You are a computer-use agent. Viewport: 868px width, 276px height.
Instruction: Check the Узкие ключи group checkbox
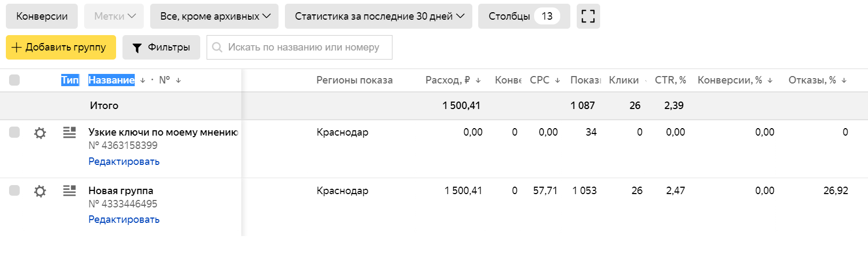click(14, 132)
